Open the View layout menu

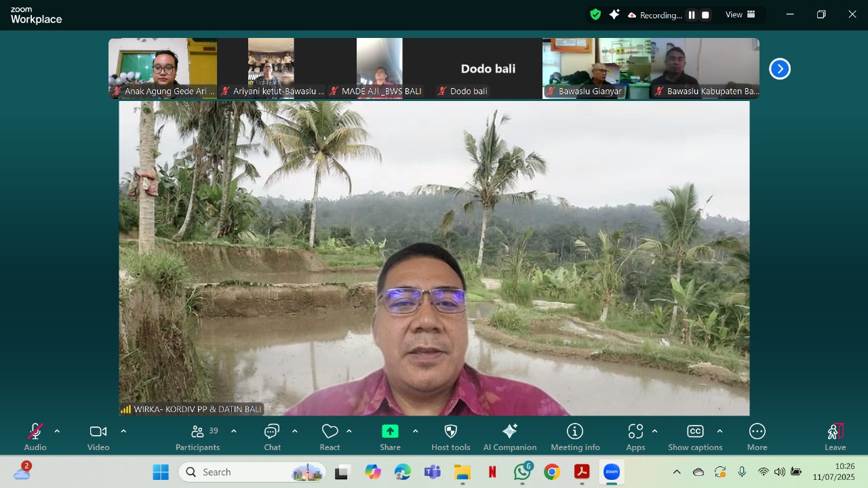(x=739, y=14)
